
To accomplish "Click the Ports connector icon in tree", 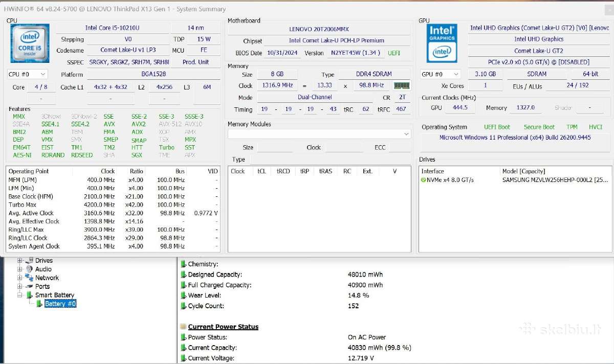I will pyautogui.click(x=29, y=287).
